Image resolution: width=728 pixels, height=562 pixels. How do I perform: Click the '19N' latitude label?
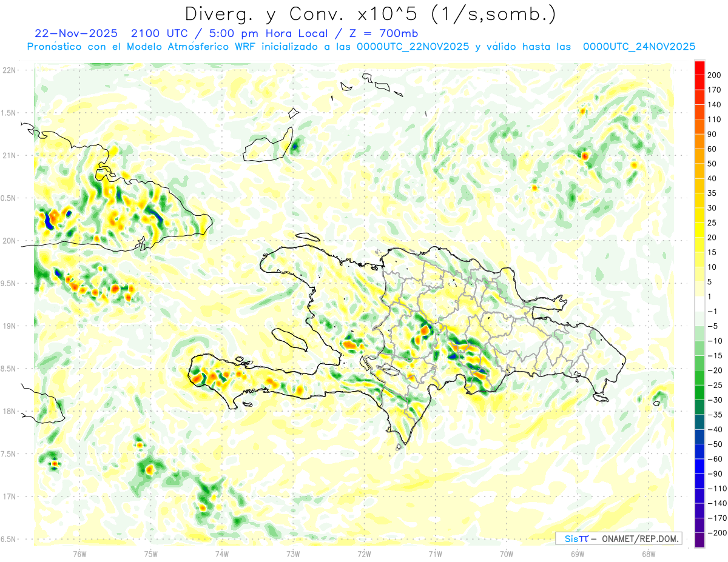9,326
